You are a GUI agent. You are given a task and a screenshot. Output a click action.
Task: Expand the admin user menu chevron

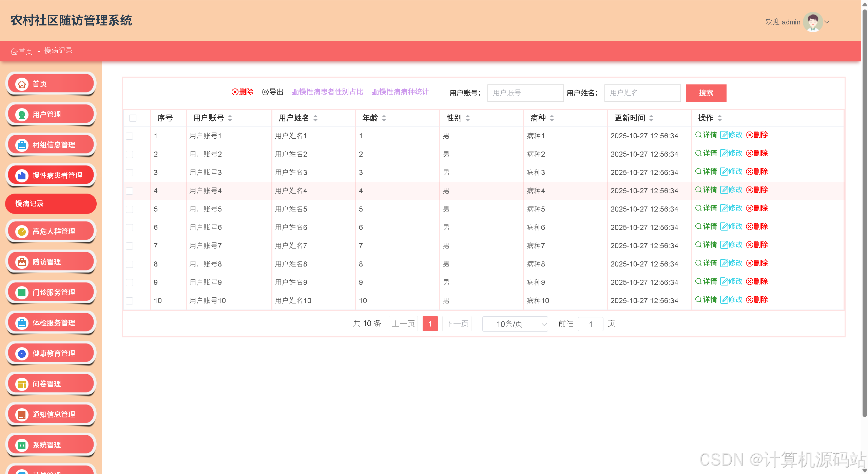827,22
